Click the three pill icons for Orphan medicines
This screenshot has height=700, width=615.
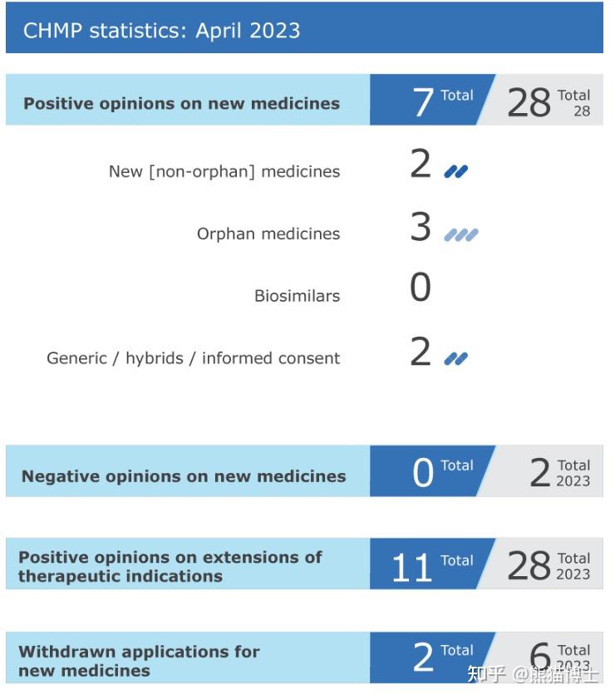(460, 235)
